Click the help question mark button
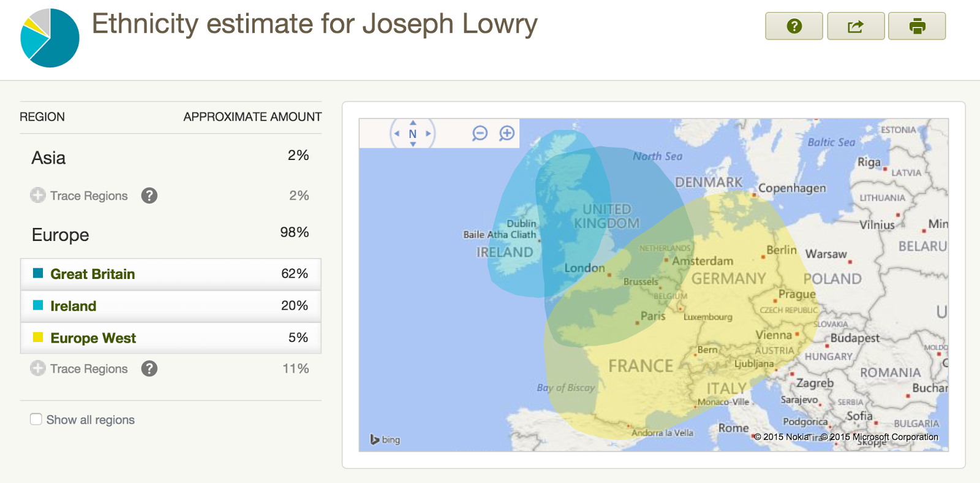 794,26
